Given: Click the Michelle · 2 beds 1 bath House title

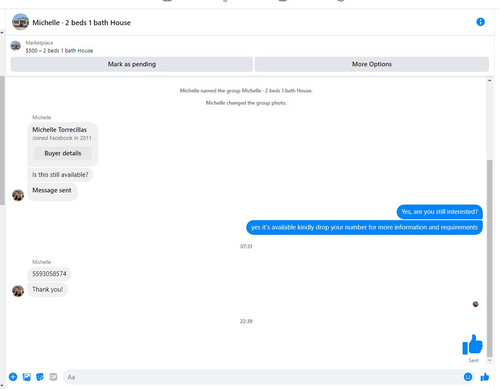Looking at the screenshot, I should tap(81, 23).
